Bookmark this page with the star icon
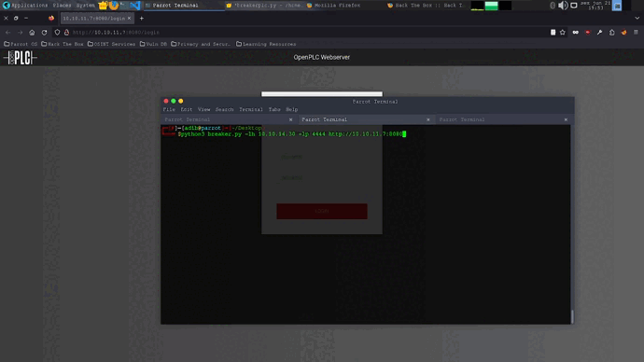644x362 pixels. coord(562,32)
